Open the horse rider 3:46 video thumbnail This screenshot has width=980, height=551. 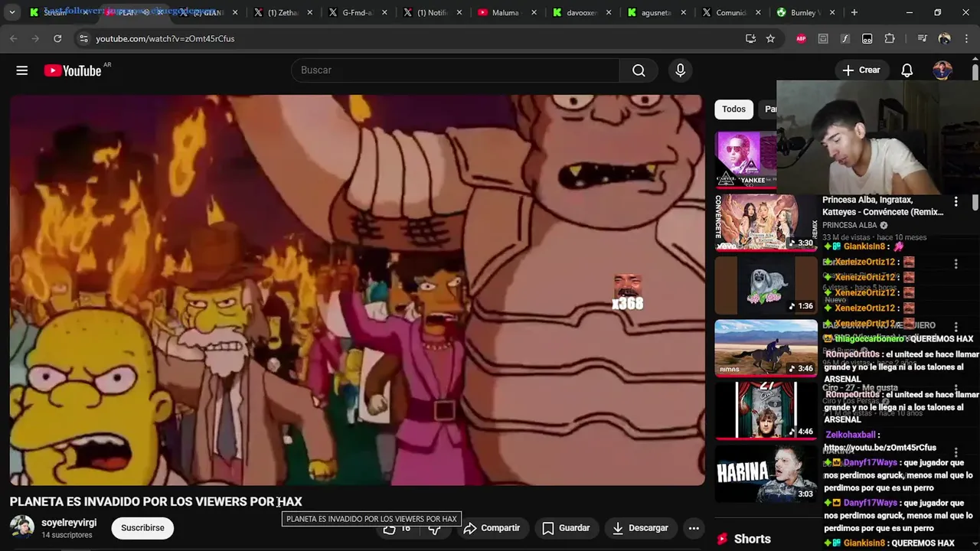click(766, 348)
